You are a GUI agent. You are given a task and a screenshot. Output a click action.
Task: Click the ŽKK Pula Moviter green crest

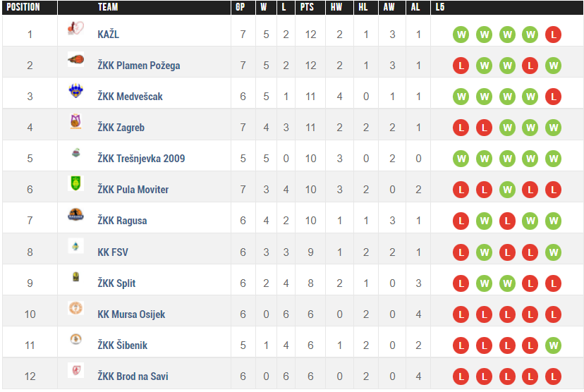pos(75,183)
